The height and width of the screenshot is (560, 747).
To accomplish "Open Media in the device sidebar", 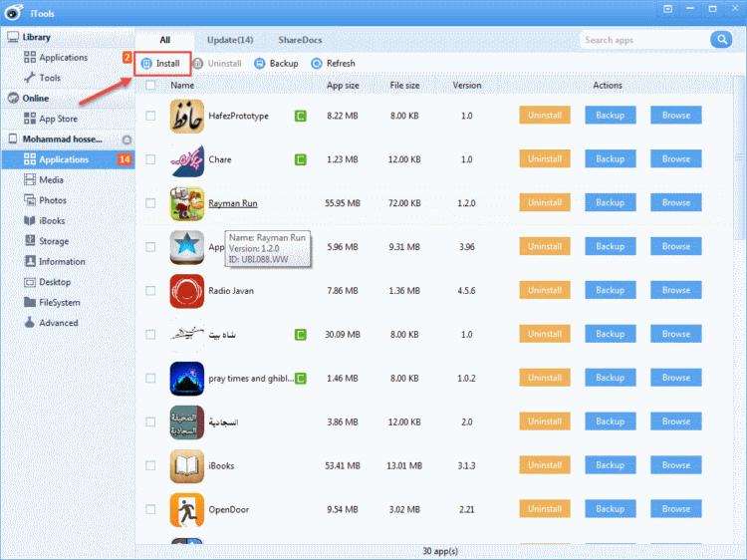I will 52,180.
